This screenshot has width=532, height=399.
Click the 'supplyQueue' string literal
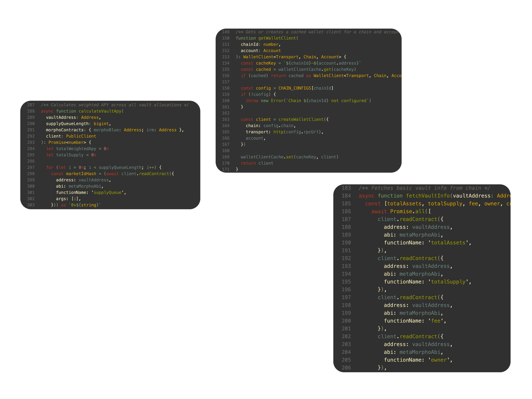108,192
